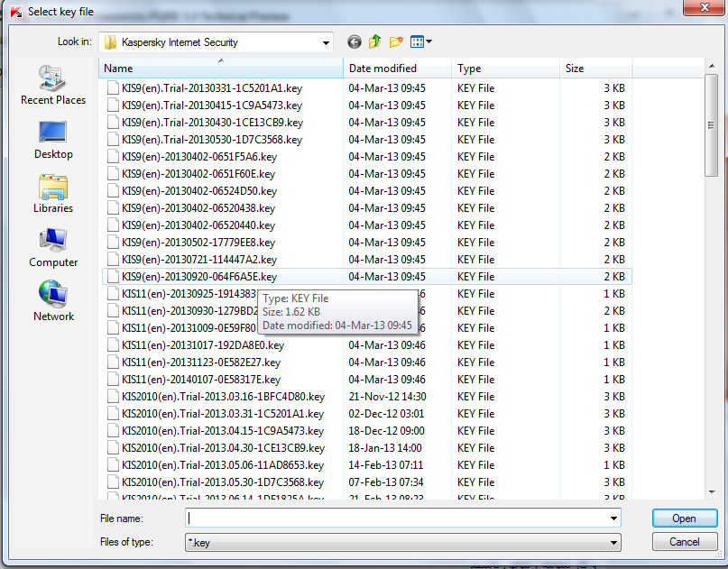Sort files by the Type column header
Image resolution: width=728 pixels, height=569 pixels.
[505, 69]
